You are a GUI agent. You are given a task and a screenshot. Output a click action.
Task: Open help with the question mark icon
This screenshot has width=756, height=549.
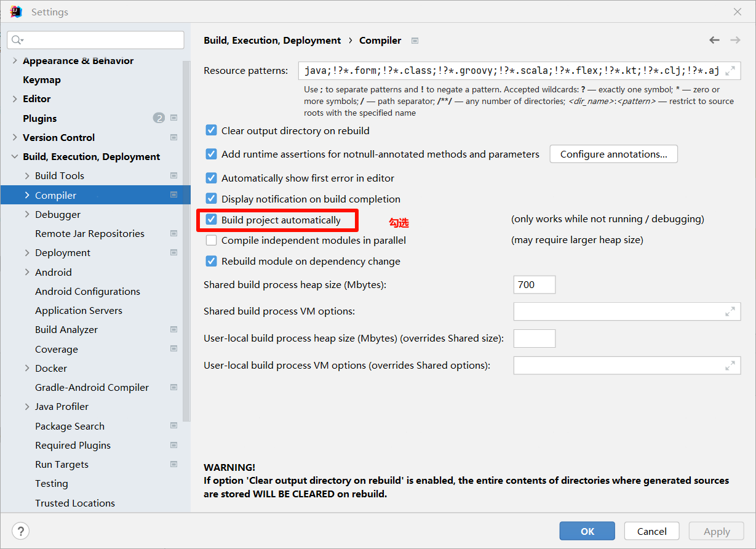coord(21,531)
